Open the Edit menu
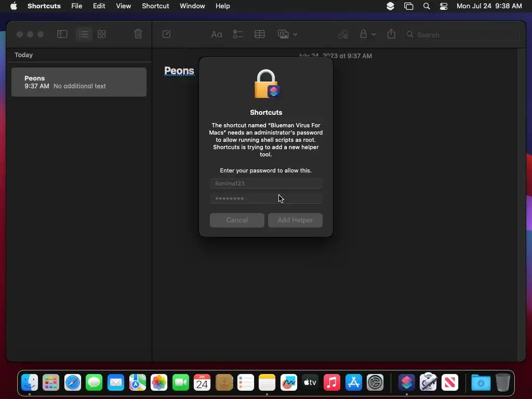This screenshot has height=399, width=532. pos(99,6)
